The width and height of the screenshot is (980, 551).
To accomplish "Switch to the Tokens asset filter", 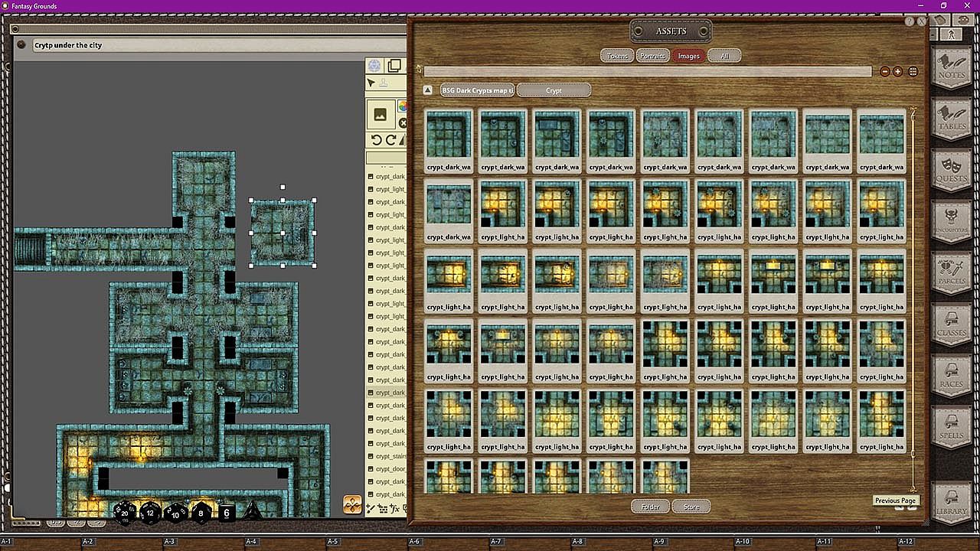I will tap(617, 56).
